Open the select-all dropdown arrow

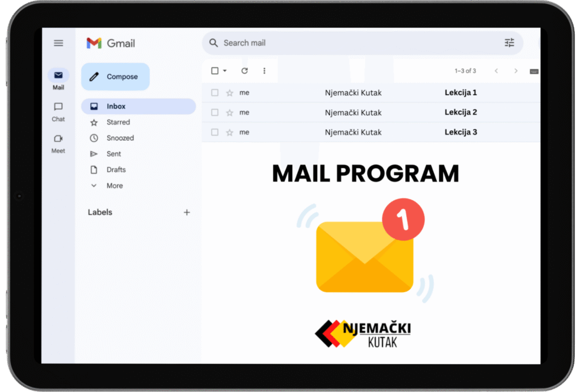click(x=225, y=71)
